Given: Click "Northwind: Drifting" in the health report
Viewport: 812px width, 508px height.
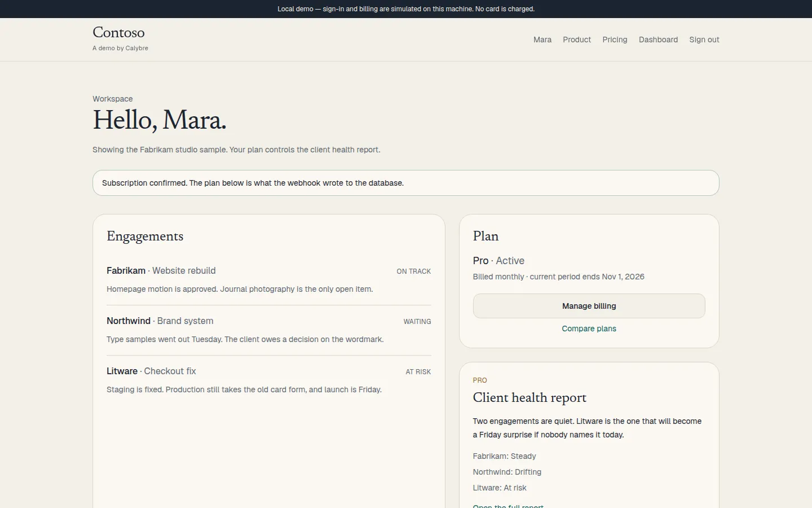Looking at the screenshot, I should pyautogui.click(x=507, y=472).
